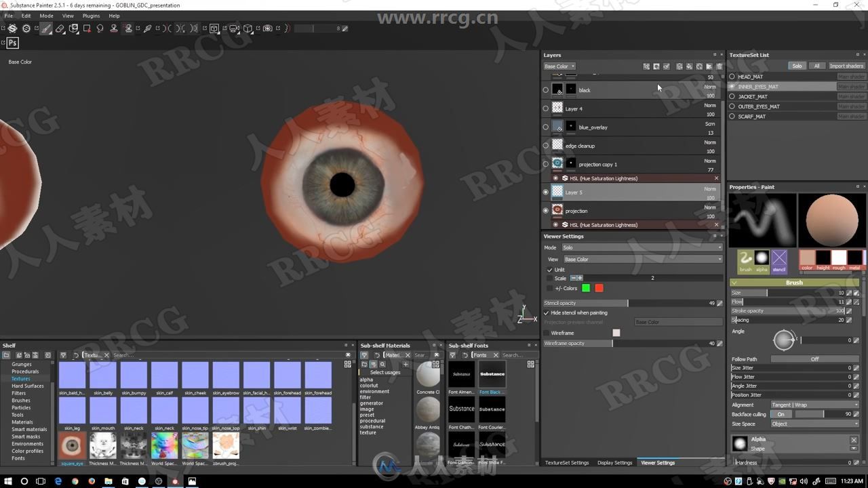Click the stroke opacity pen-pressure icon
868x488 pixels.
849,311
